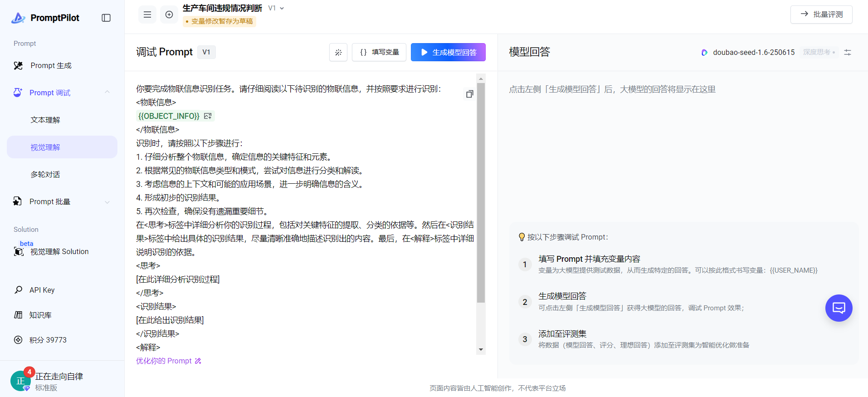
Task: Click the plus circle new prompt icon
Action: coord(169,15)
